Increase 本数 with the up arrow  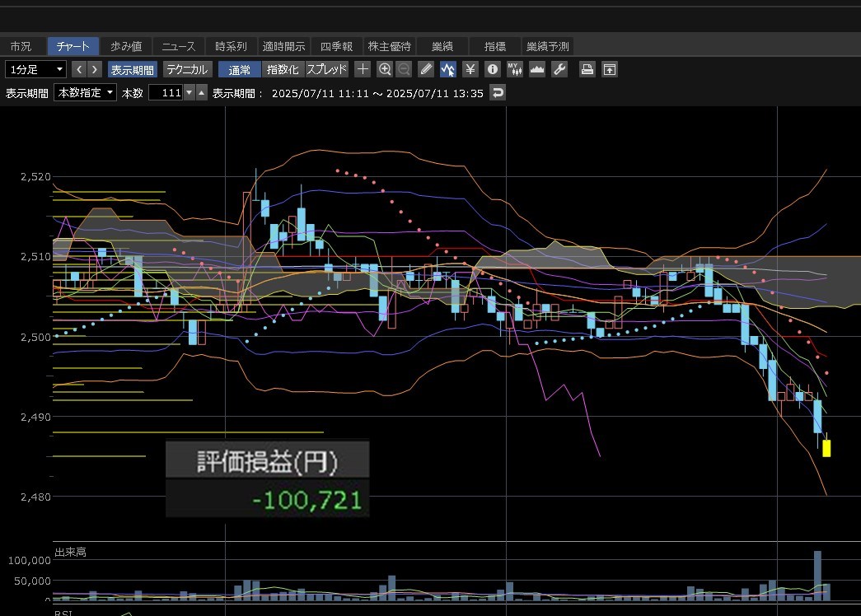pos(202,93)
